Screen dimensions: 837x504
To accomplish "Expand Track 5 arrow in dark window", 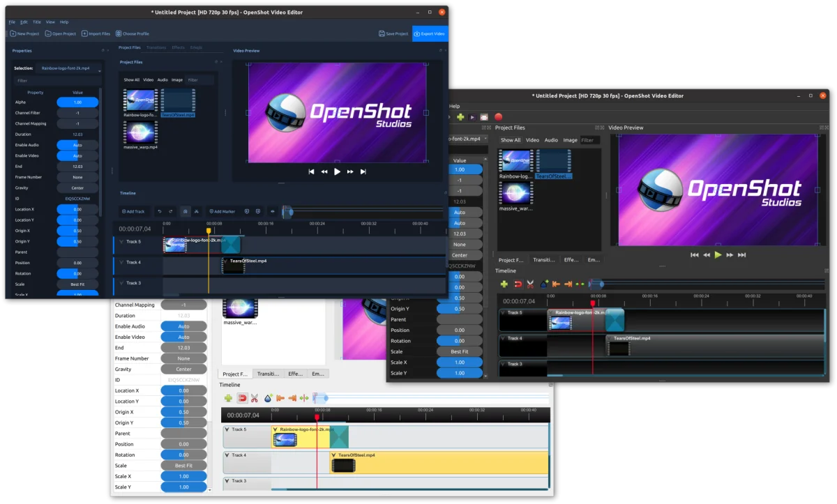I will [504, 313].
